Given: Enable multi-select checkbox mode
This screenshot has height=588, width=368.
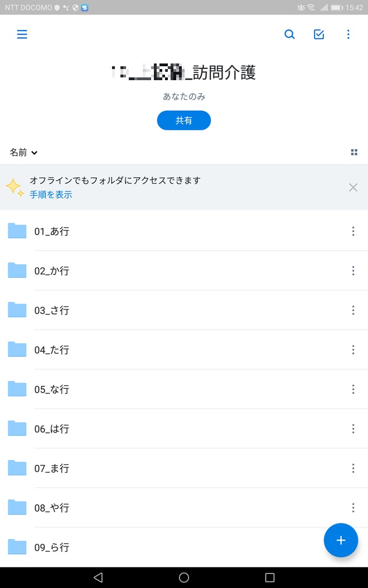Looking at the screenshot, I should click(319, 35).
